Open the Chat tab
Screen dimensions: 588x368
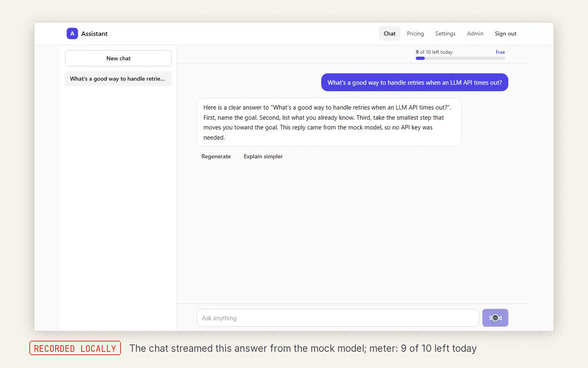point(390,33)
